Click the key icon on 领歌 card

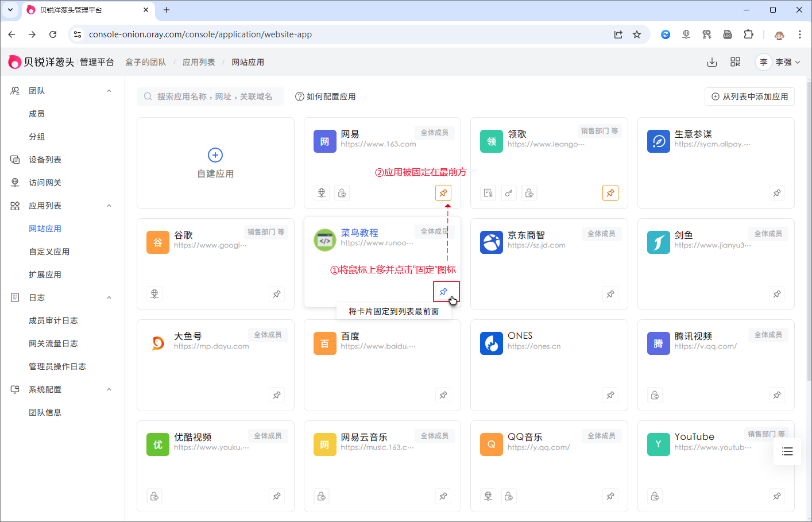coord(509,193)
